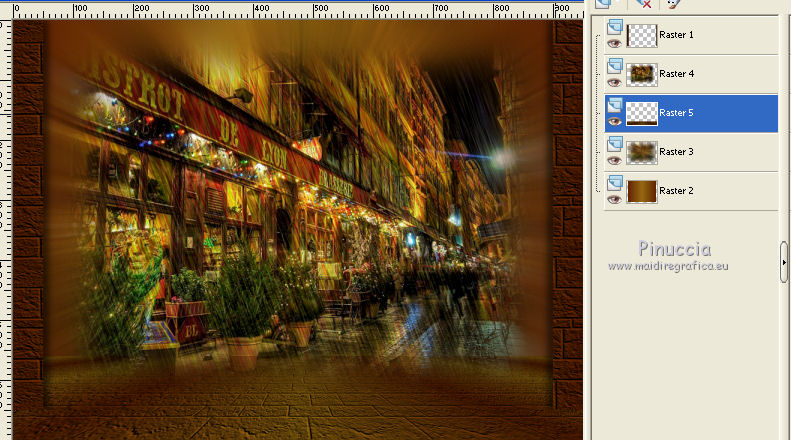Toggle the Raster 2 layer eye icon
Viewport: 791px width, 440px height.
[614, 199]
